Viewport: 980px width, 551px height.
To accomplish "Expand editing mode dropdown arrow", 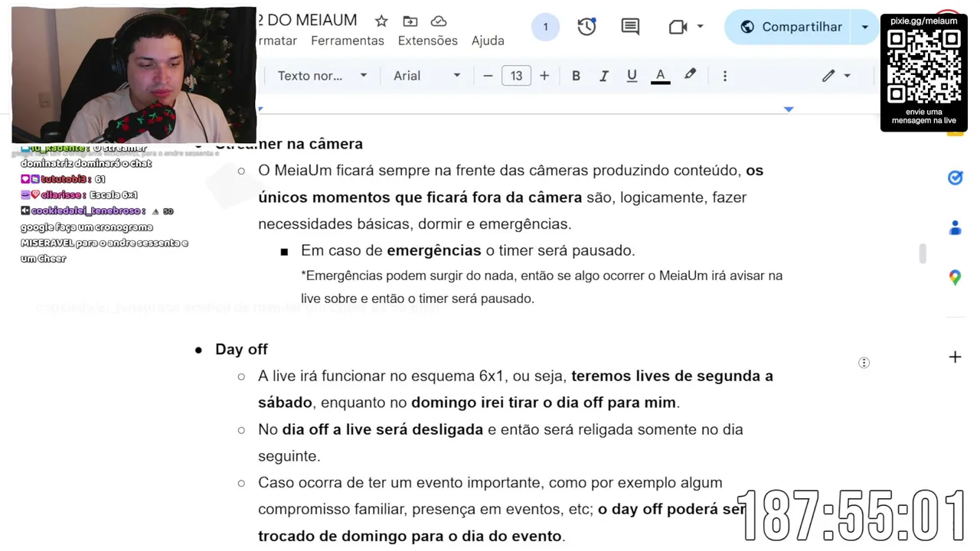I will pos(847,76).
